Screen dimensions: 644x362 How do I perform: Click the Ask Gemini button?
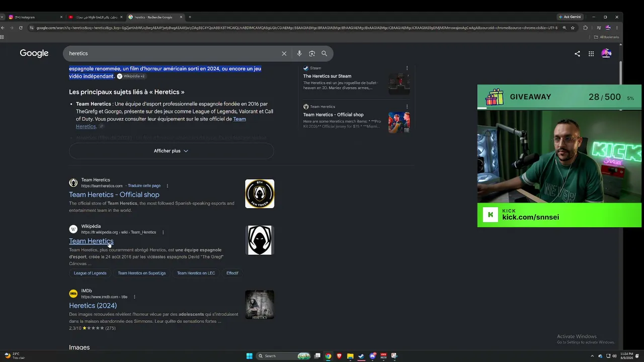coord(570,17)
